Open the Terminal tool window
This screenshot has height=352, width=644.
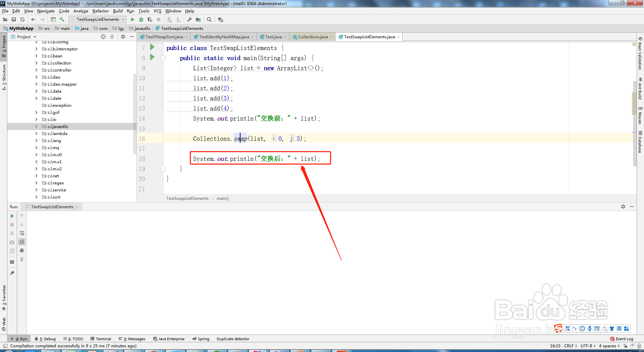[x=101, y=339]
